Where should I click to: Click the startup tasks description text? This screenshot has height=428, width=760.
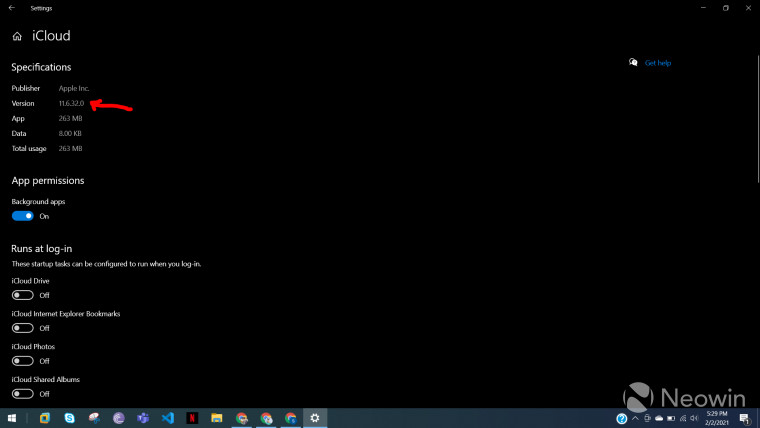(106, 264)
